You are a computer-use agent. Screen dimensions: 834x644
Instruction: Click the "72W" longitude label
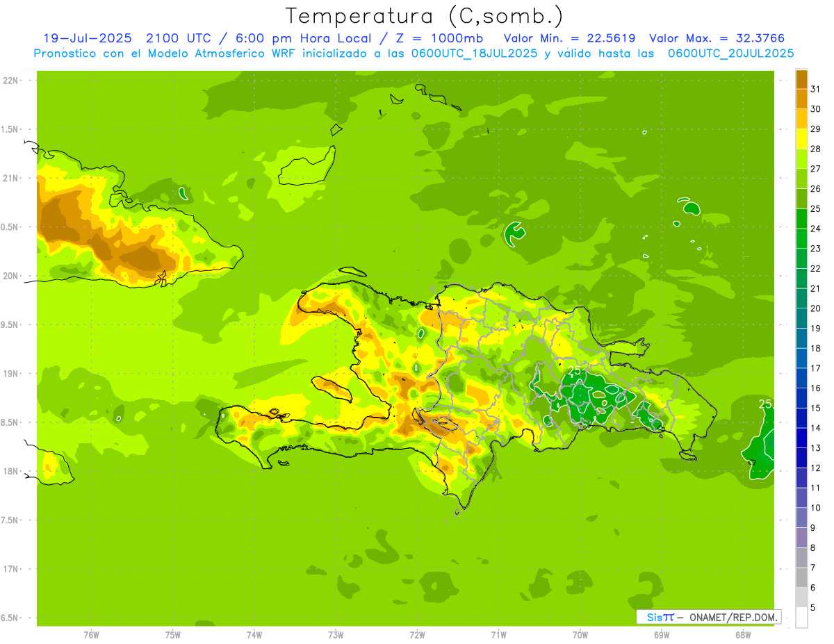tap(417, 635)
